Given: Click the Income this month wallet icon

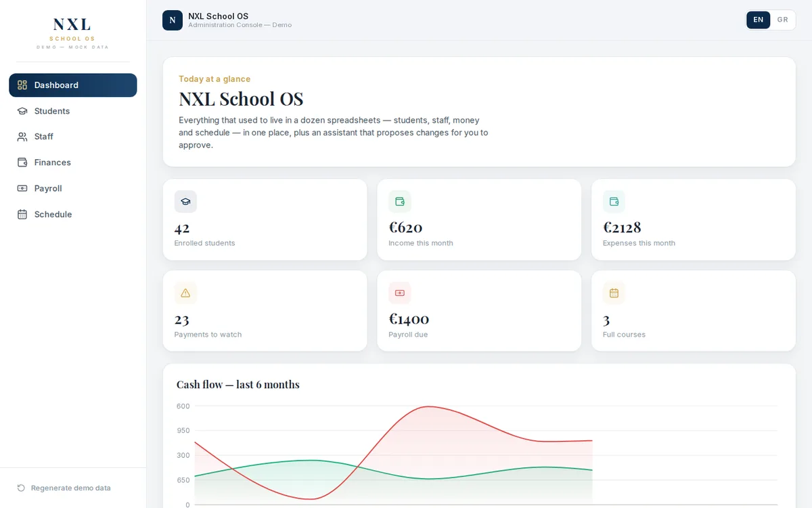Looking at the screenshot, I should click(x=400, y=202).
